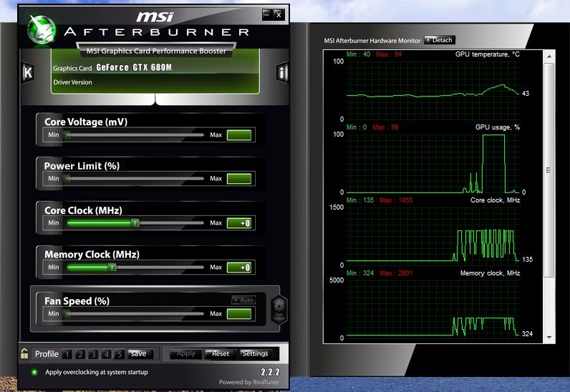
Task: Toggle the profile lock padlock icon
Action: (x=24, y=353)
